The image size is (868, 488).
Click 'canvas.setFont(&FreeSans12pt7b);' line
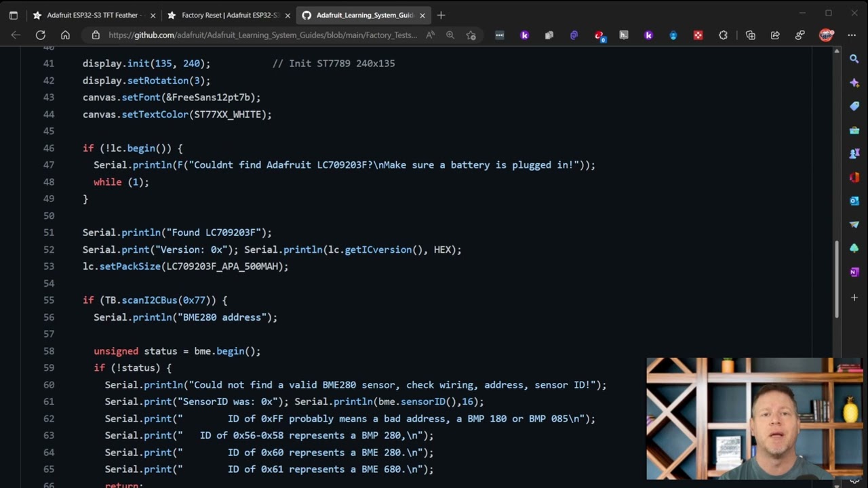pos(172,98)
